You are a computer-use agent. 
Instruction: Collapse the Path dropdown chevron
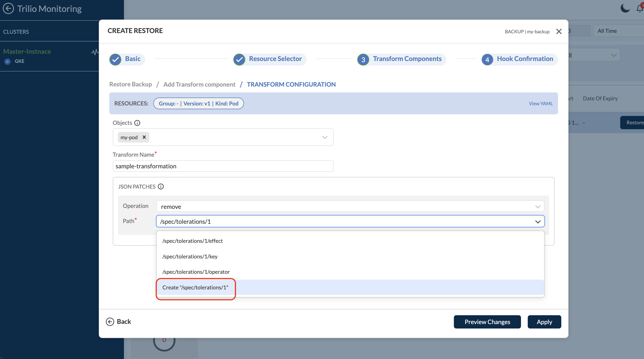538,222
